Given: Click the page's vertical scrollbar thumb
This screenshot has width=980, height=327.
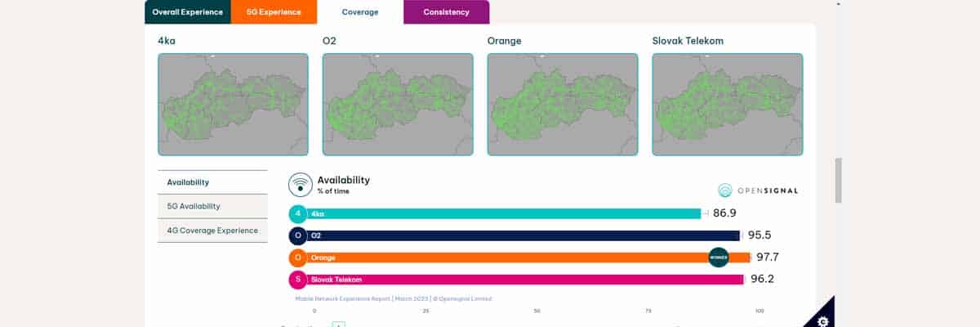Looking at the screenshot, I should [838, 181].
